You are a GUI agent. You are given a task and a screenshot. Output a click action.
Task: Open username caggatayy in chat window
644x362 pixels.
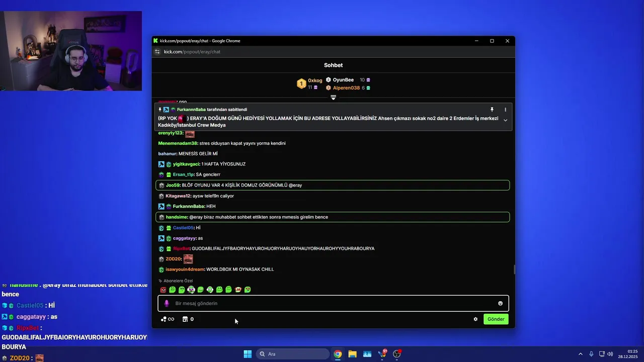(x=185, y=238)
